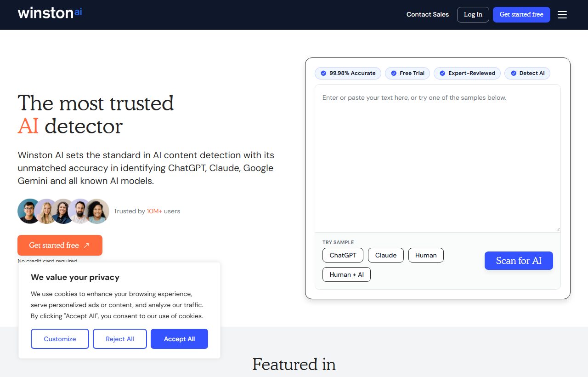Screen dimensions: 588x377
Task: Load the Claude sample text
Action: click(386, 255)
